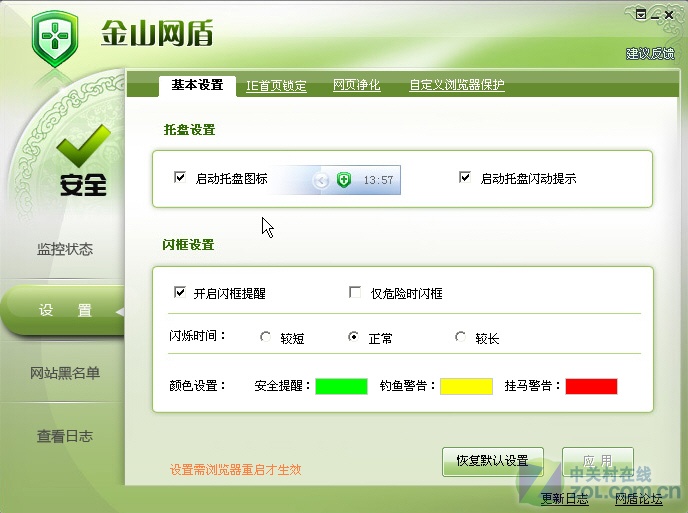This screenshot has height=513, width=688.
Task: Open the IE首页锁定 tab
Action: click(x=276, y=85)
